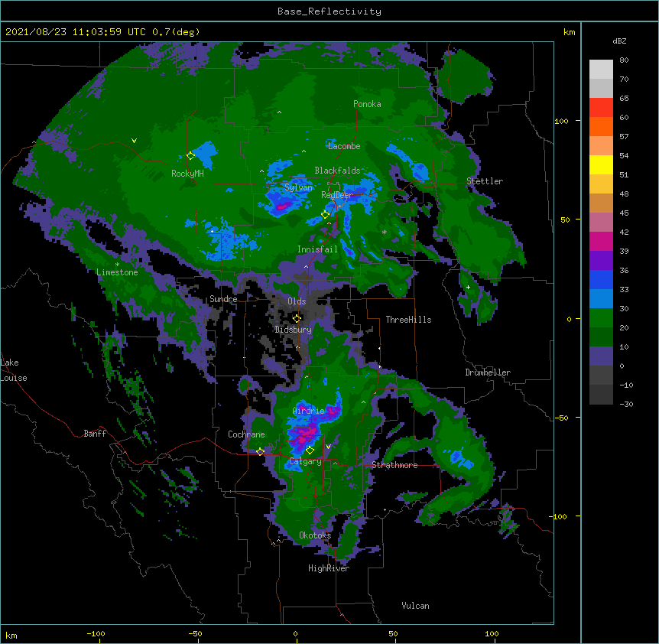Click the Calgary label

(306, 461)
